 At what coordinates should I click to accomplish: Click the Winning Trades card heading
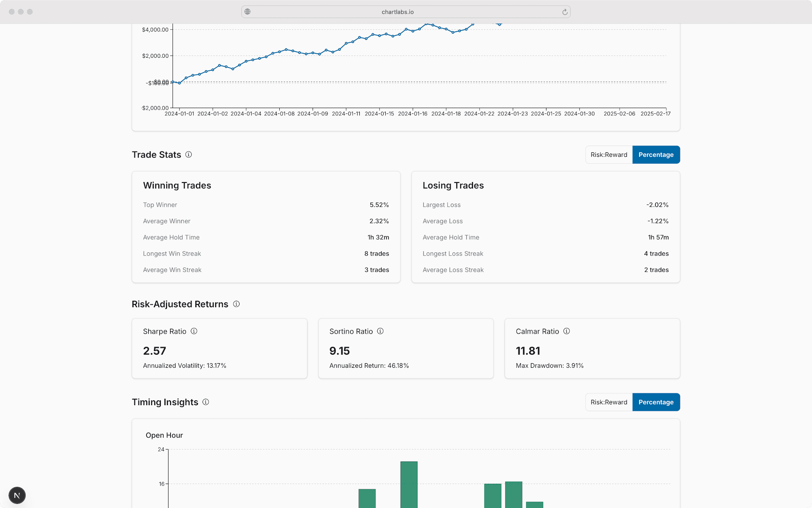point(177,186)
